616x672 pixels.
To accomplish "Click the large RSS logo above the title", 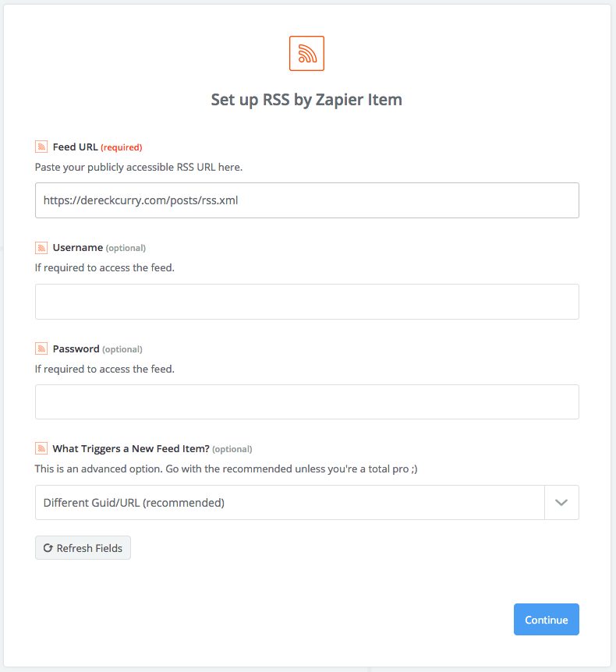I will 306,54.
